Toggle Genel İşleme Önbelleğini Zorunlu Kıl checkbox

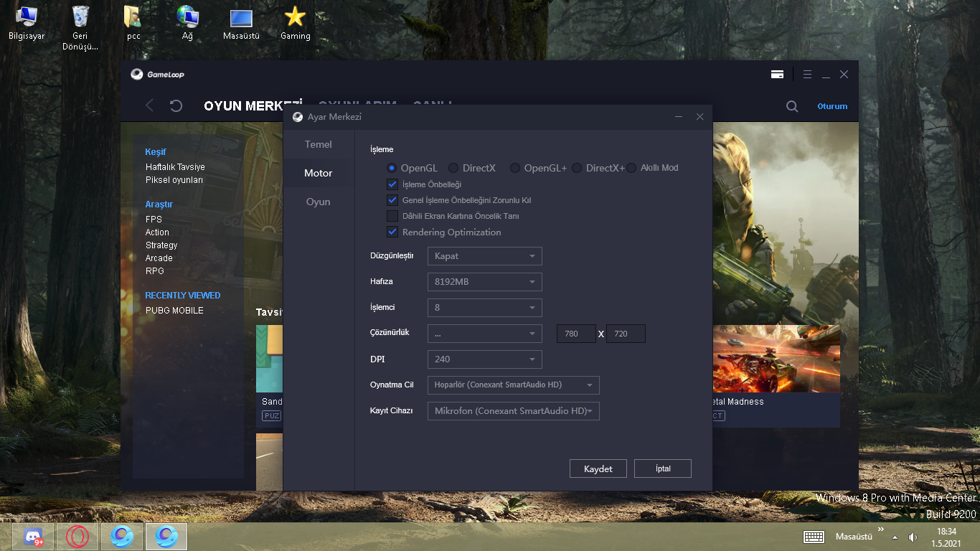click(x=392, y=200)
